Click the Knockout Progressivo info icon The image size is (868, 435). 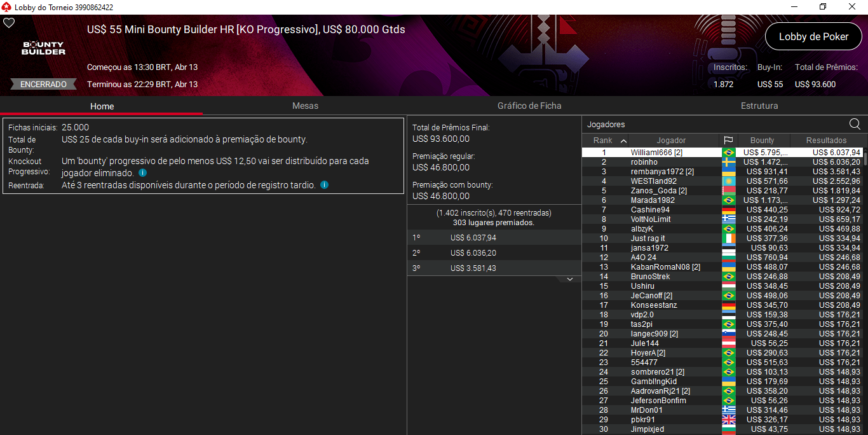(143, 171)
